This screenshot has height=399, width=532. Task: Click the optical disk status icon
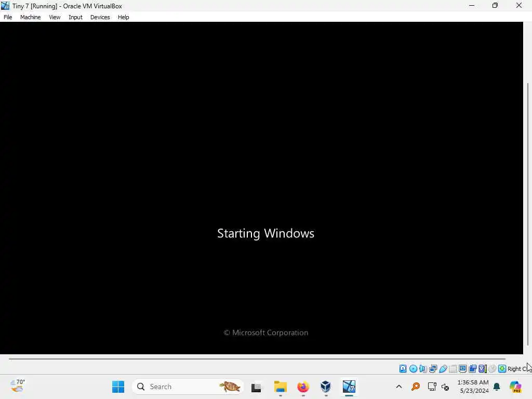tap(413, 368)
